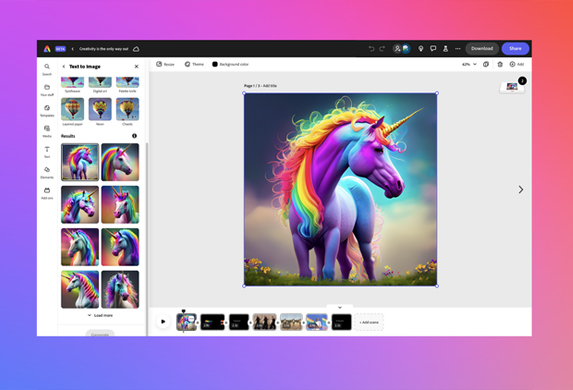Viewport: 573px width, 390px height.
Task: Invite collaborators with the add-person icon
Action: [397, 49]
